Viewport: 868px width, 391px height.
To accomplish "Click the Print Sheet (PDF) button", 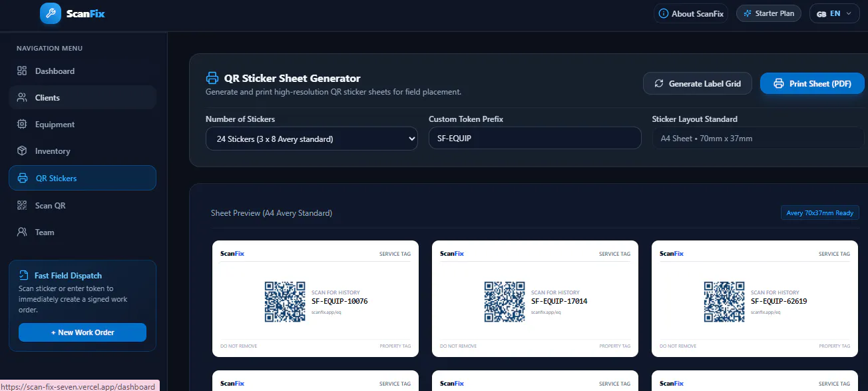I will click(x=812, y=83).
